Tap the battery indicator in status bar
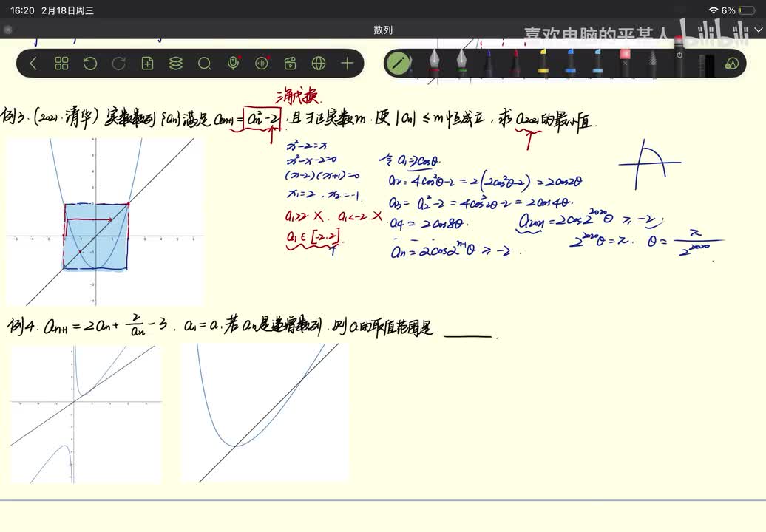This screenshot has height=532, width=766. click(747, 10)
